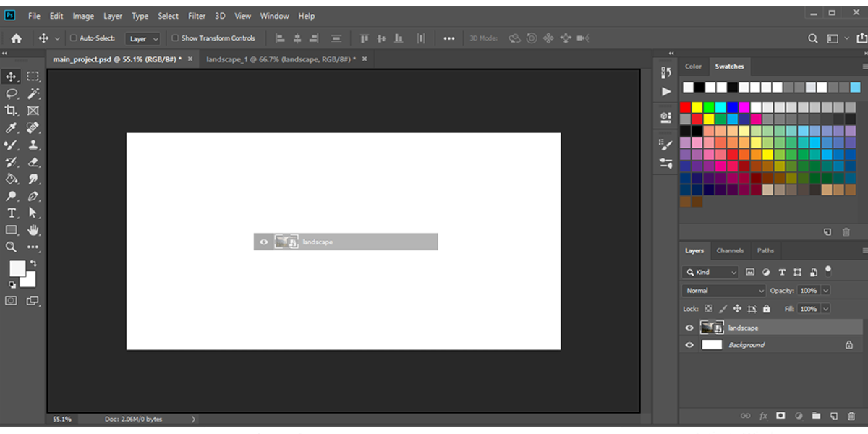Viewport: 868px width, 434px height.
Task: Select the Crop tool
Action: click(10, 111)
